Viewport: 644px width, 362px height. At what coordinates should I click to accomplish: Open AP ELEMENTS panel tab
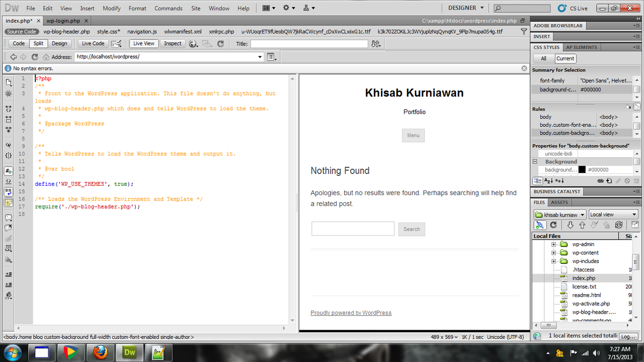pyautogui.click(x=582, y=47)
